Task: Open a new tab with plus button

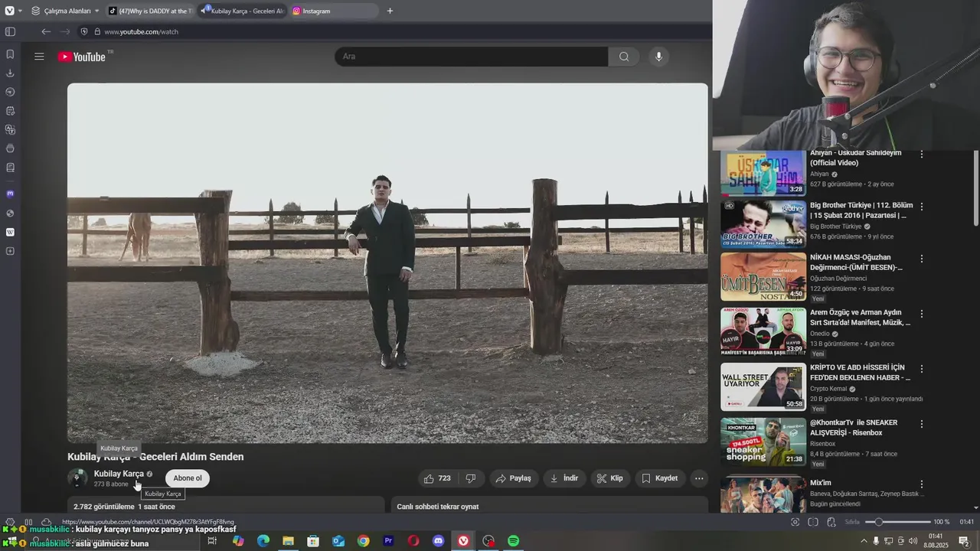Action: click(390, 11)
